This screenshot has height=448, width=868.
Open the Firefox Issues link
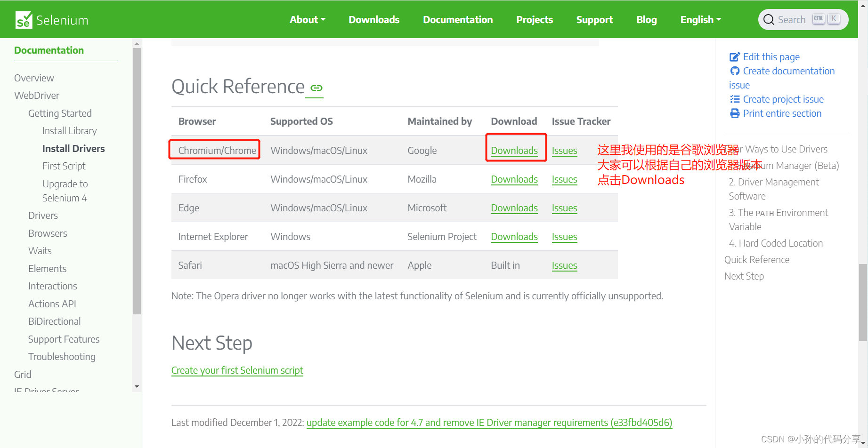(564, 179)
